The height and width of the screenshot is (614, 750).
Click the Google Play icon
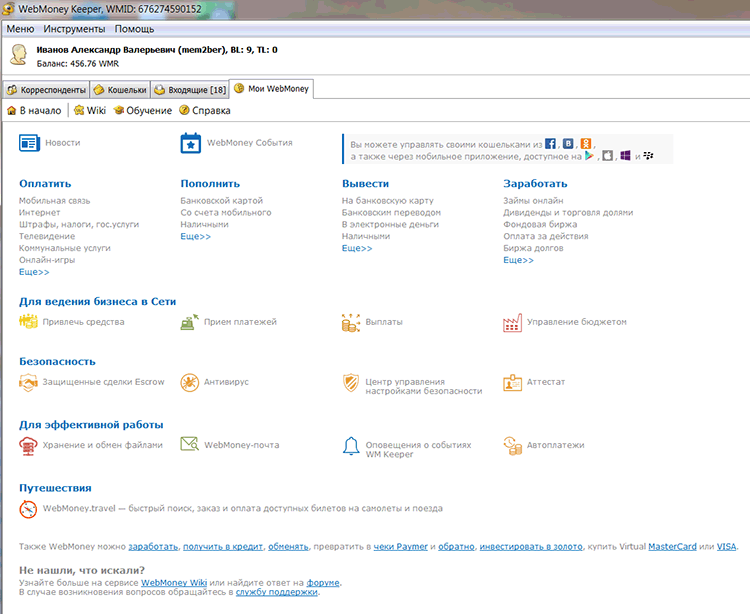click(x=589, y=156)
